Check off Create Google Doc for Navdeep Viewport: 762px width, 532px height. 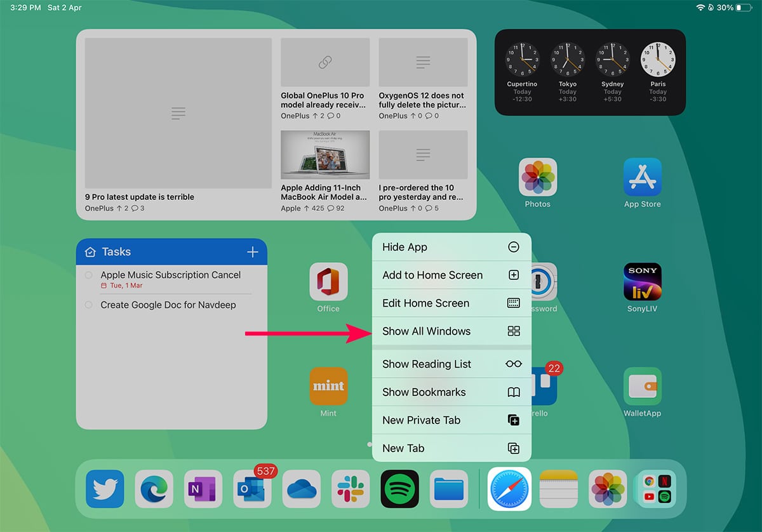point(89,305)
